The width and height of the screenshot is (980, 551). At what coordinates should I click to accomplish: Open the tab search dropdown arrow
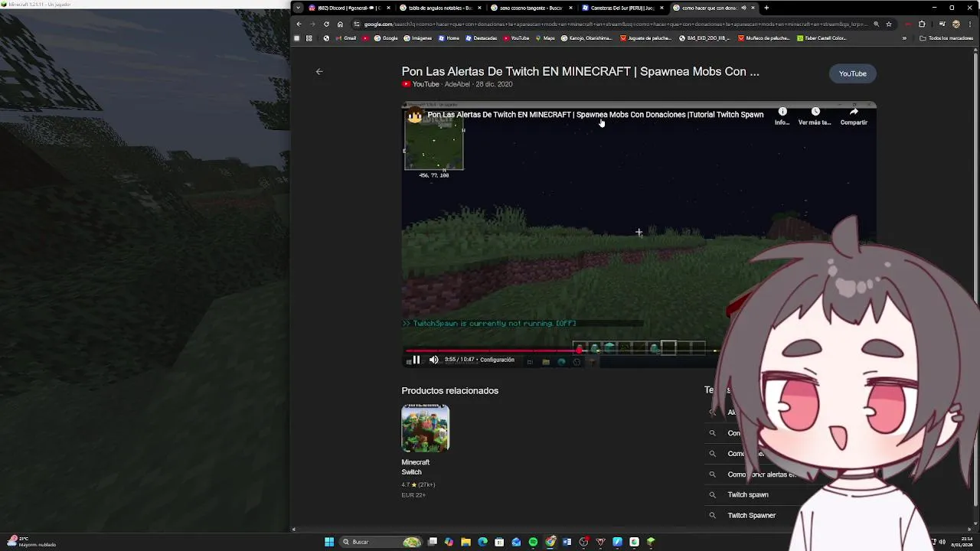point(298,8)
